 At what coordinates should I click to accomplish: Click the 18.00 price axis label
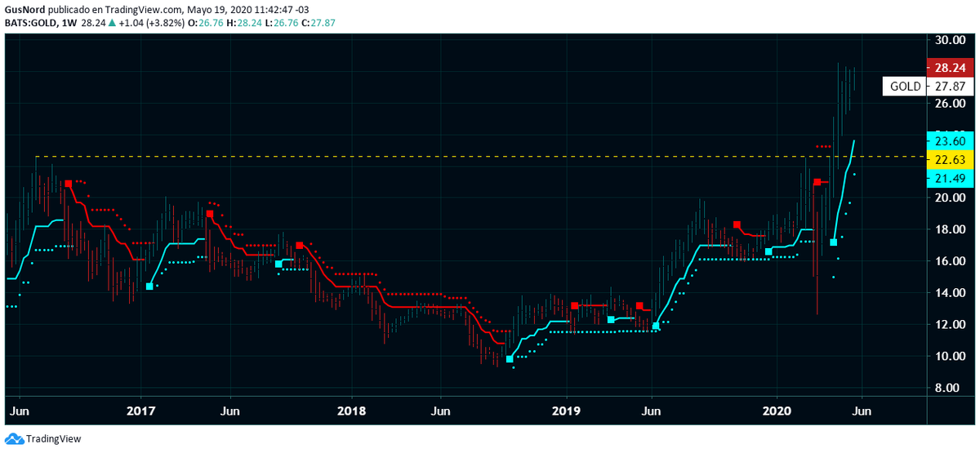tap(950, 230)
